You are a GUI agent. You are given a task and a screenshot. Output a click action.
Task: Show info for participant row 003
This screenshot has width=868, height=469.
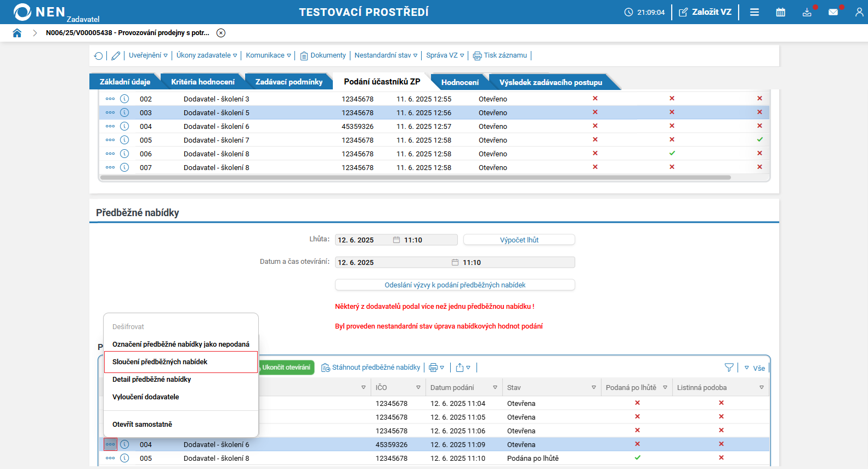(x=124, y=112)
